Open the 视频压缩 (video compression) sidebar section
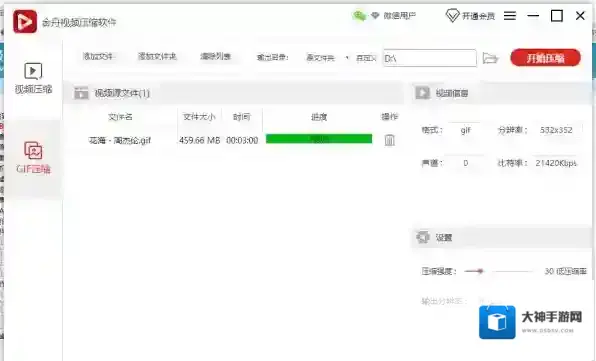Screen dimensions: 596x361 33,78
